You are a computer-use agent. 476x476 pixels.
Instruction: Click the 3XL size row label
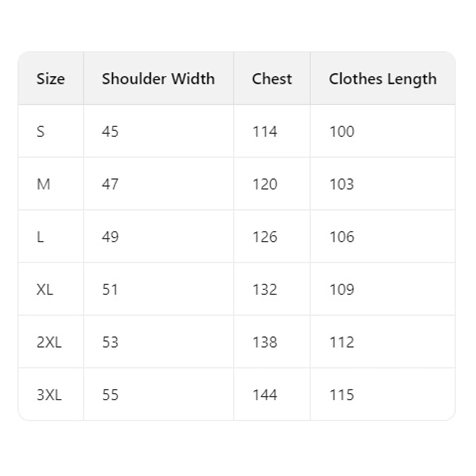[49, 395]
